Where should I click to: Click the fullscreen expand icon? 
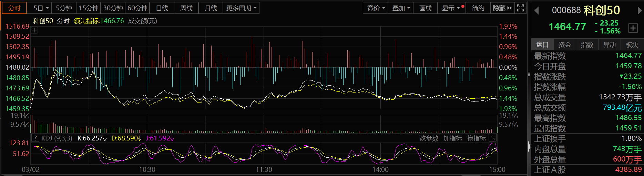[521, 8]
